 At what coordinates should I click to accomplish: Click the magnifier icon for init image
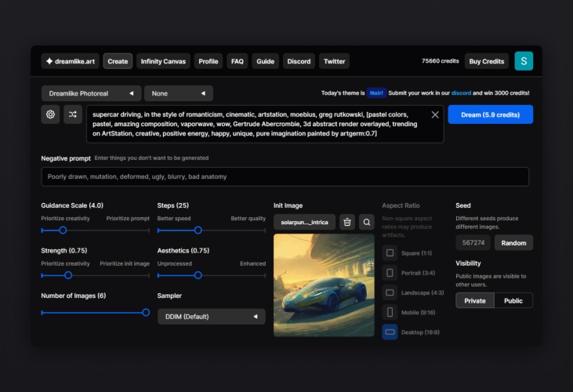coord(366,222)
